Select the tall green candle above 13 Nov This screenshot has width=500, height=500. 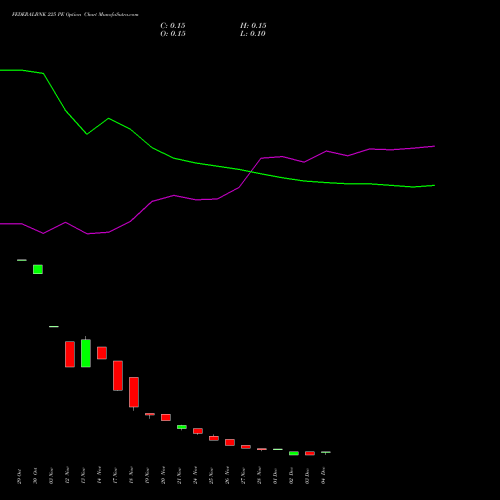[x=86, y=353]
